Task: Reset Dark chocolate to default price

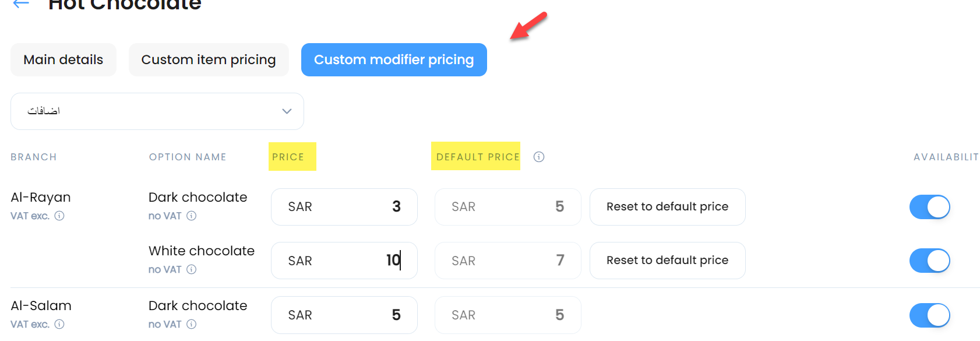Action: click(x=668, y=207)
